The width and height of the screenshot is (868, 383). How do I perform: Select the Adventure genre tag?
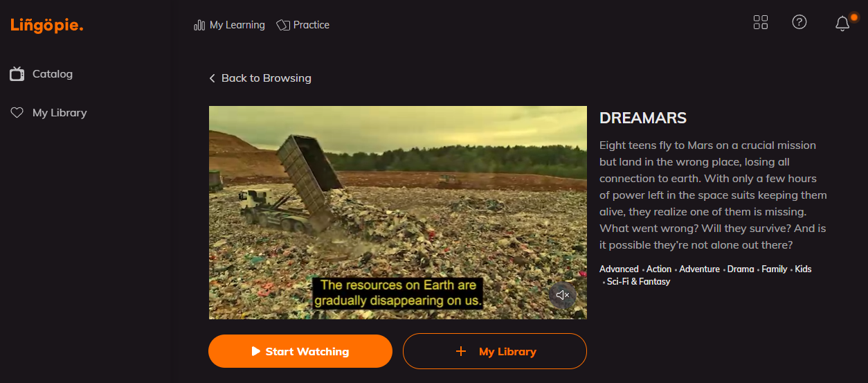[x=699, y=269]
